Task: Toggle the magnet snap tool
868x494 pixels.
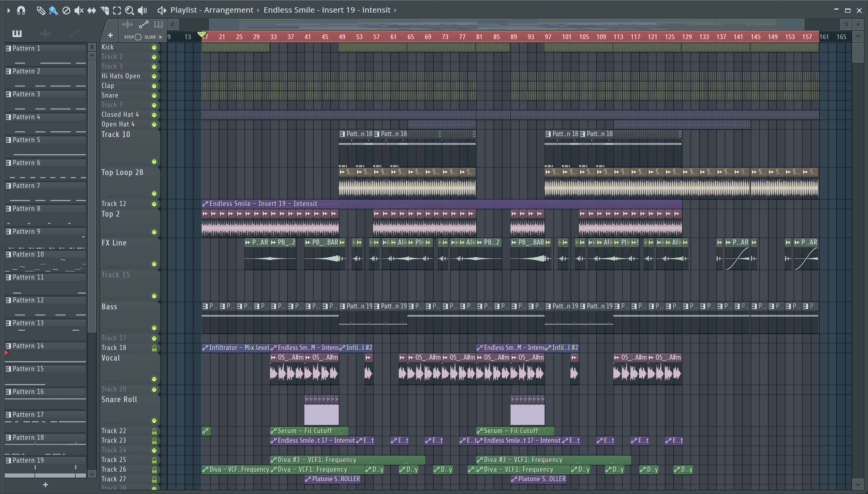Action: (21, 11)
